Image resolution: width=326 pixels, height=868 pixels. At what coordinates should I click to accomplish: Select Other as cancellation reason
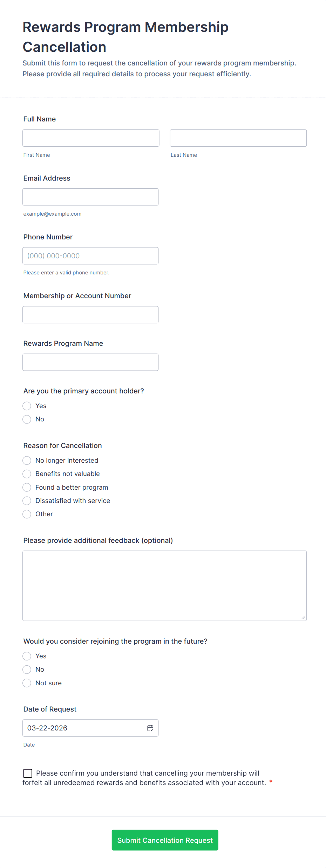[x=27, y=514]
